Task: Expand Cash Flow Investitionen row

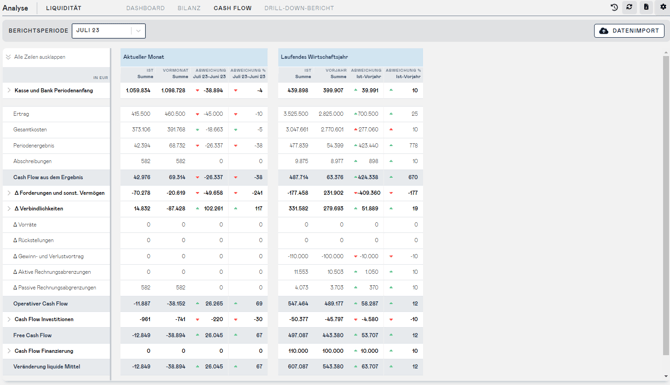Action: (9, 320)
